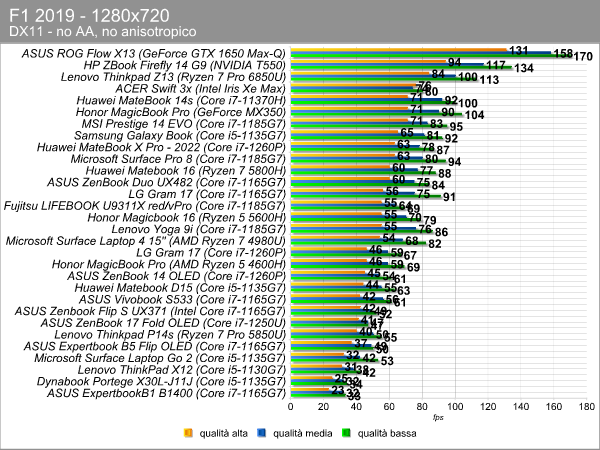Click the 113 value on Thinkpad Z13 bar
This screenshot has width=600, height=450.
489,80
